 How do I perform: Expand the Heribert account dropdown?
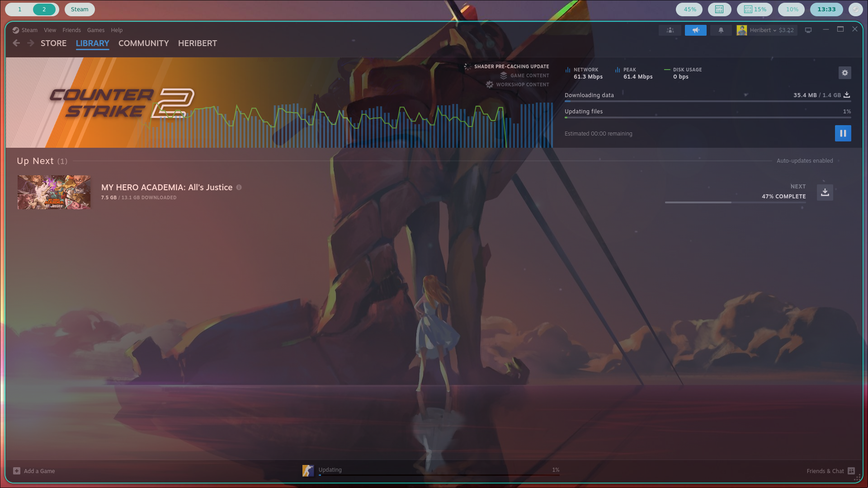tap(763, 30)
